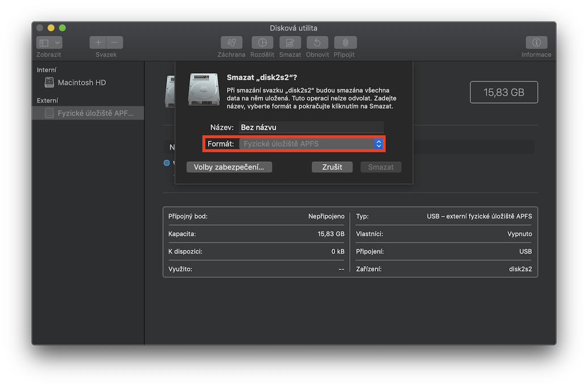The width and height of the screenshot is (588, 387).
Task: Open the Formát popup menu arrows
Action: (x=378, y=144)
